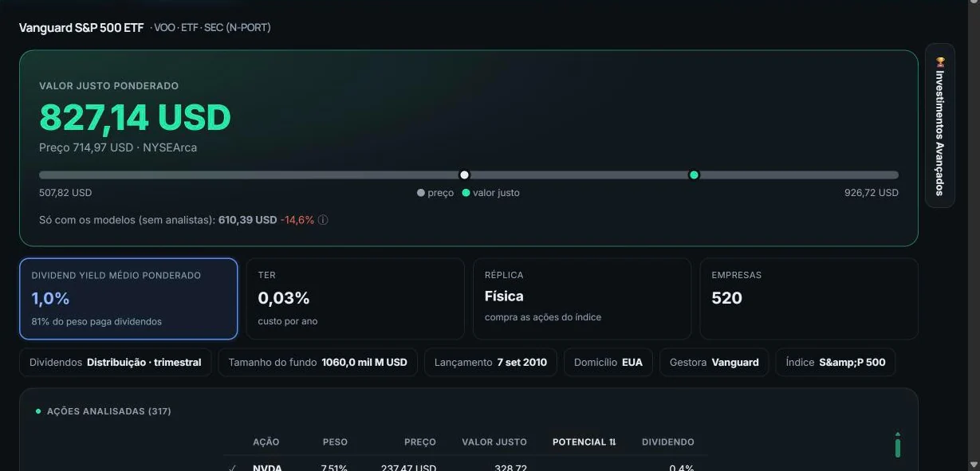Click the page scrollbar down arrow
980x471 pixels.
(972, 464)
